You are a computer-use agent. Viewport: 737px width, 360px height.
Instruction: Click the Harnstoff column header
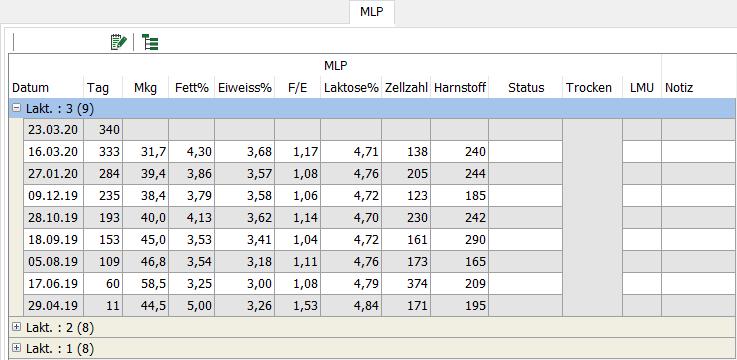pyautogui.click(x=460, y=88)
